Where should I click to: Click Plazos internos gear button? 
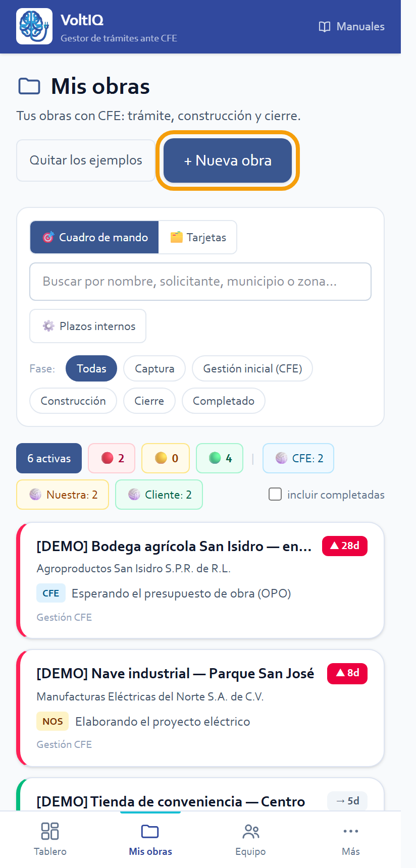(x=88, y=326)
